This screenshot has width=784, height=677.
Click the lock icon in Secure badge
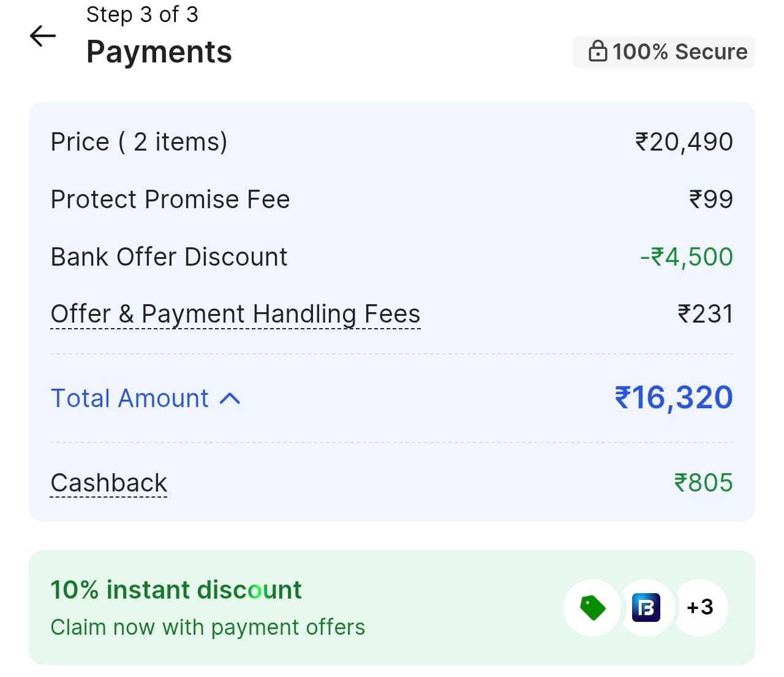597,51
